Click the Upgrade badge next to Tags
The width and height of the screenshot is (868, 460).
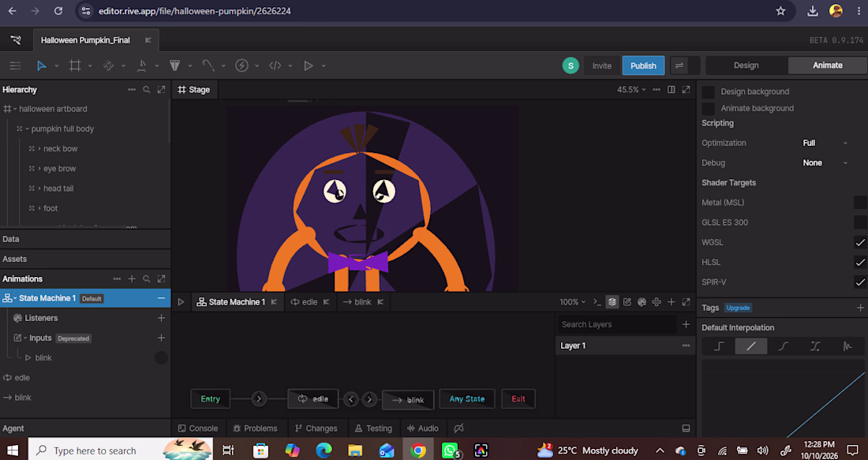[738, 308]
